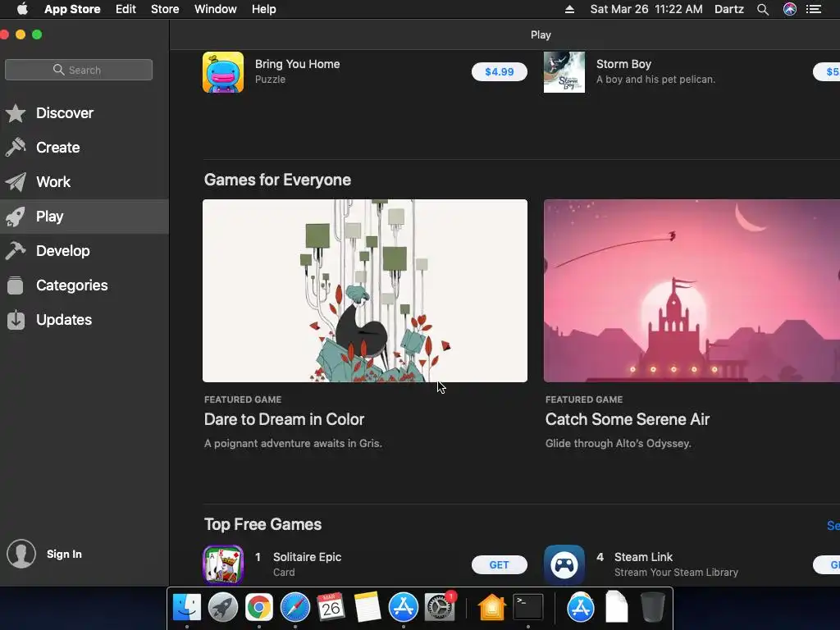Select Categories in the sidebar
Screen dimensions: 840x630
click(x=84, y=285)
